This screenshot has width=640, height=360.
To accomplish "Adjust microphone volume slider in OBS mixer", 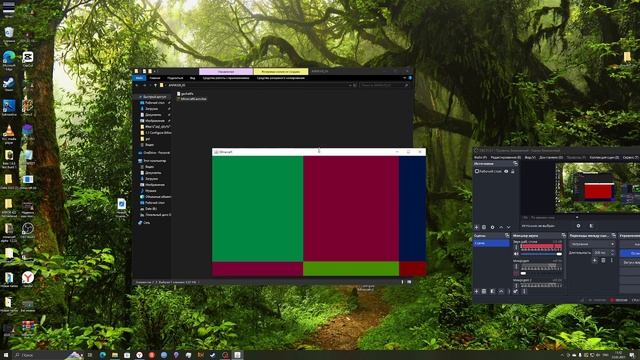I will pos(541,273).
